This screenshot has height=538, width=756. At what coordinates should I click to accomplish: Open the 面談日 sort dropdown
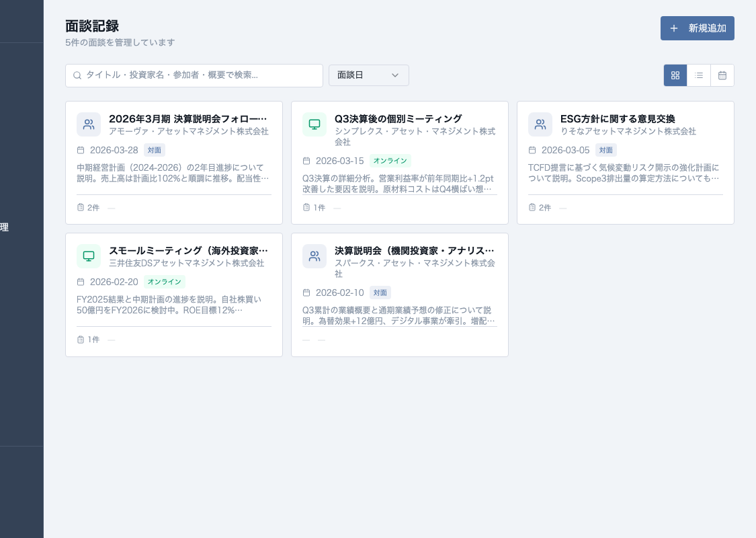[369, 75]
